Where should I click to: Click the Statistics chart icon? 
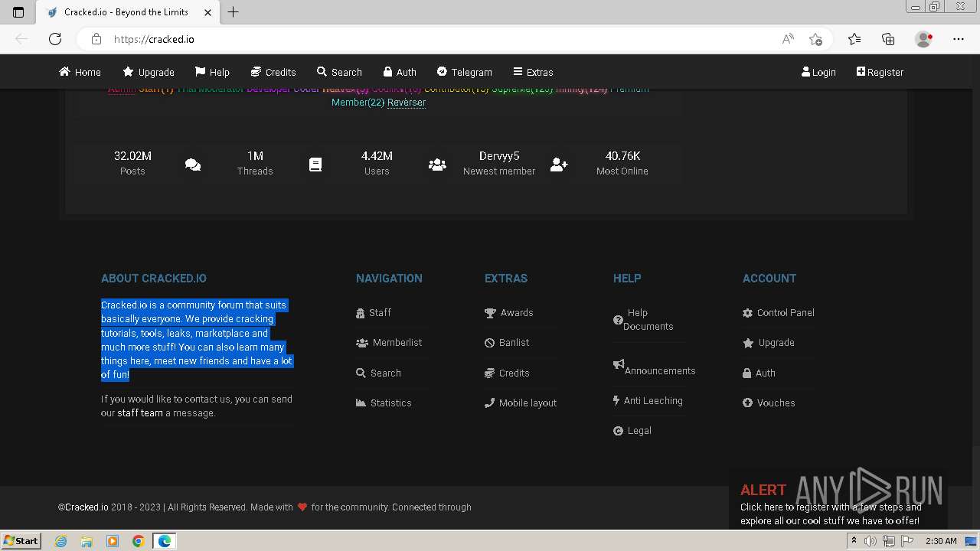pyautogui.click(x=361, y=403)
